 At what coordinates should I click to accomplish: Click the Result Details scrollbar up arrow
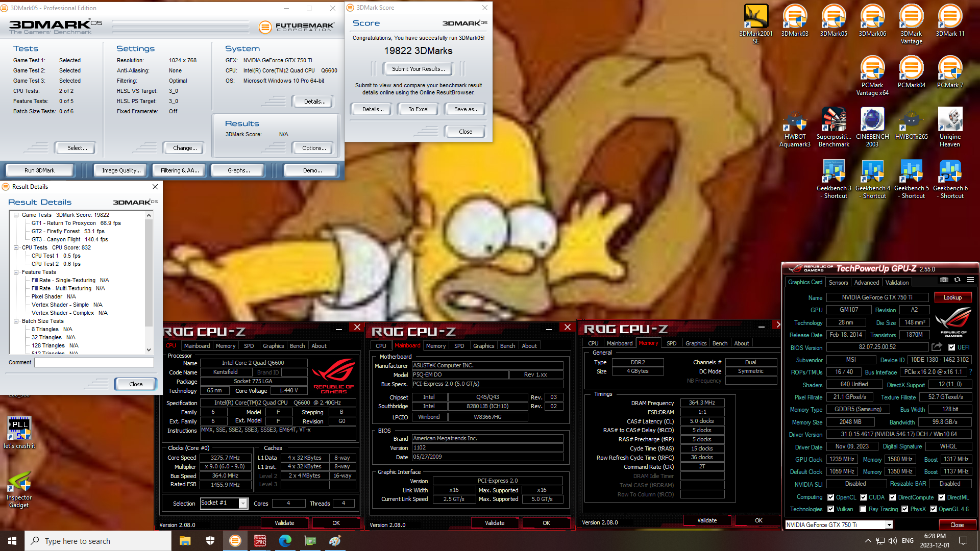[x=149, y=215]
